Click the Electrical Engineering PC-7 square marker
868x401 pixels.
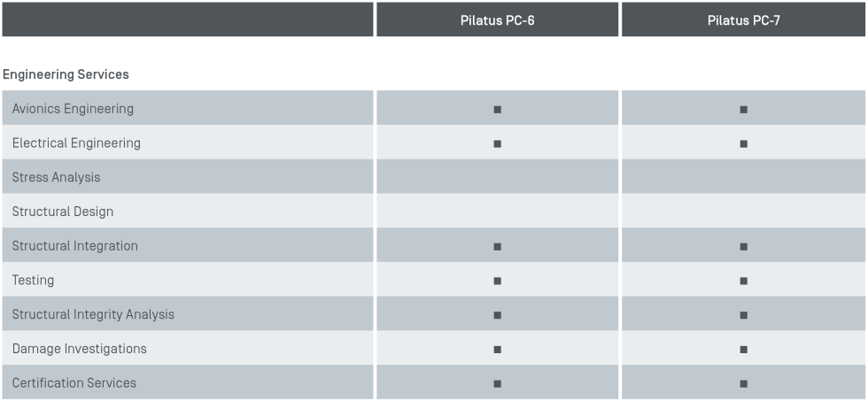point(743,143)
